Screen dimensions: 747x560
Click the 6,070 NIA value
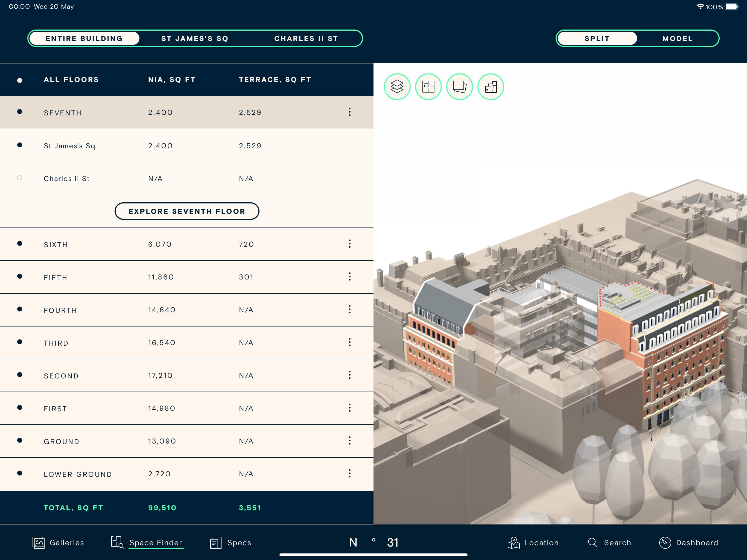point(160,244)
